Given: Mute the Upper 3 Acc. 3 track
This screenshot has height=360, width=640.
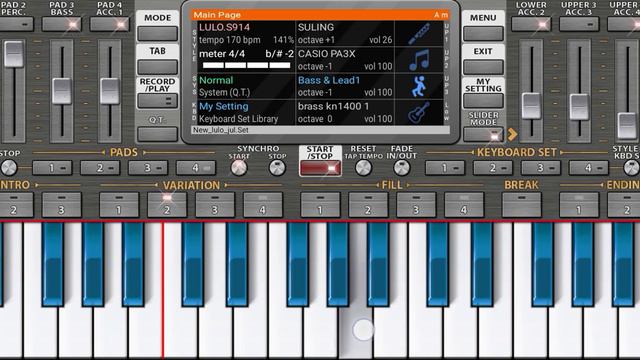Looking at the screenshot, I should (x=579, y=24).
